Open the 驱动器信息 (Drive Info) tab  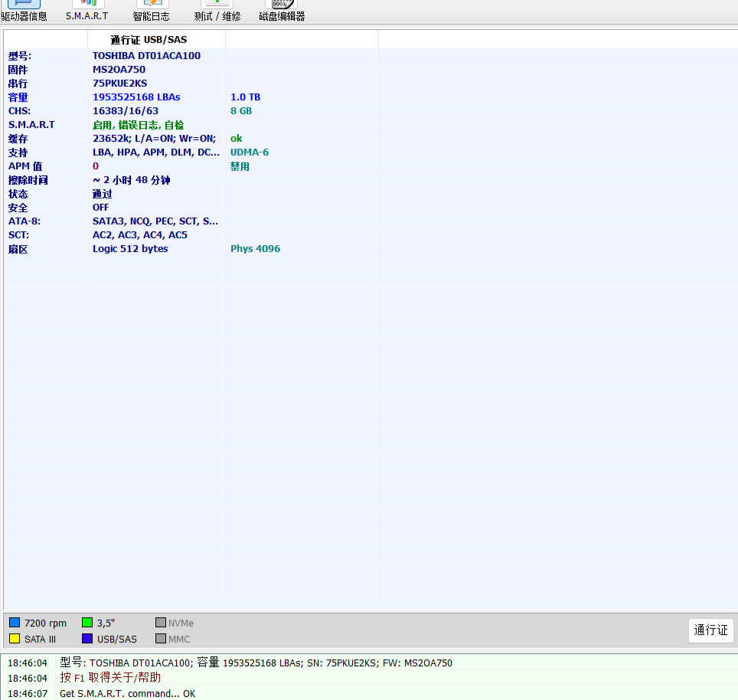[x=24, y=11]
